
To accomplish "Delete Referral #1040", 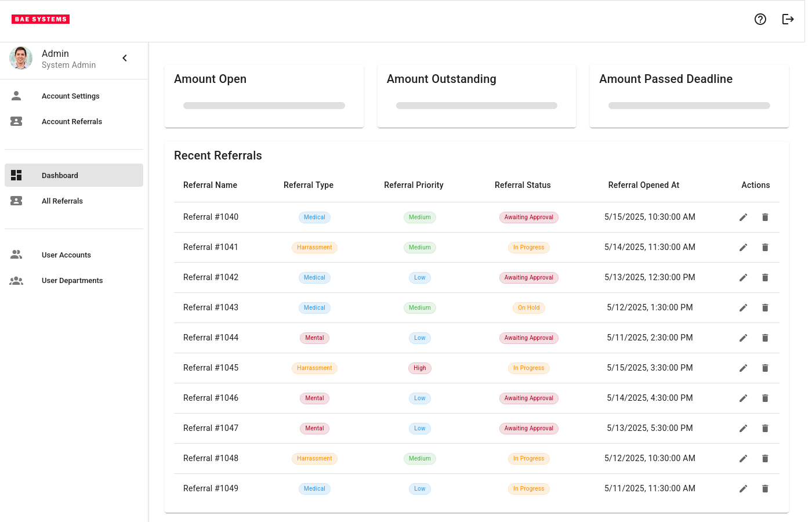I will coord(765,217).
